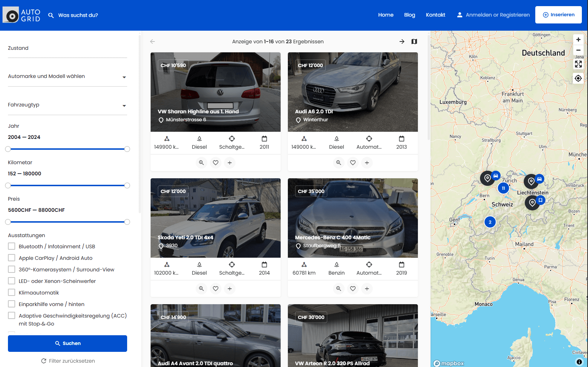Screen dimensions: 588x367
Task: Locate my position on the map
Action: click(x=578, y=78)
